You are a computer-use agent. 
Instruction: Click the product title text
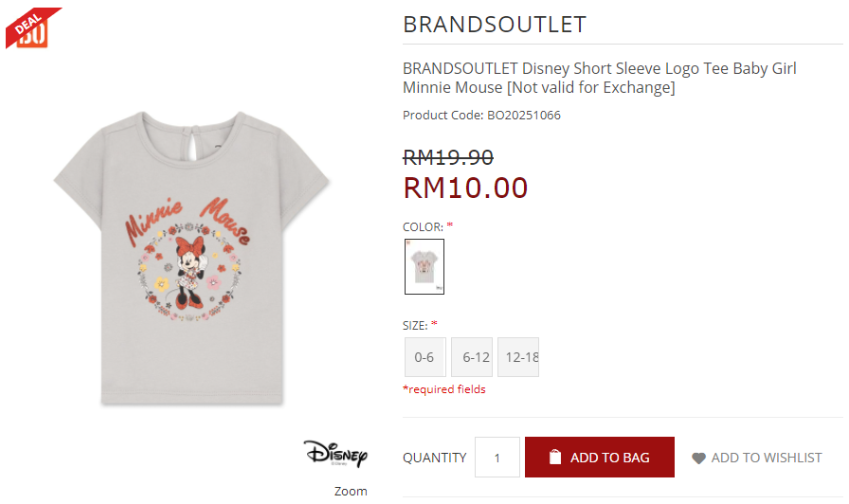[x=599, y=78]
